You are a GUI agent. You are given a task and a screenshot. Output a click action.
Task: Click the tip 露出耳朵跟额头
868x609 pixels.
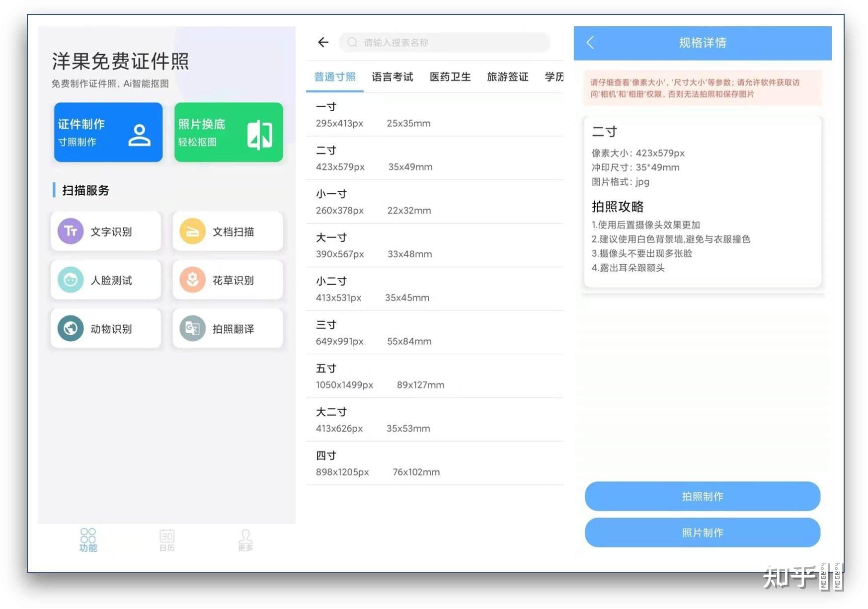pyautogui.click(x=628, y=268)
